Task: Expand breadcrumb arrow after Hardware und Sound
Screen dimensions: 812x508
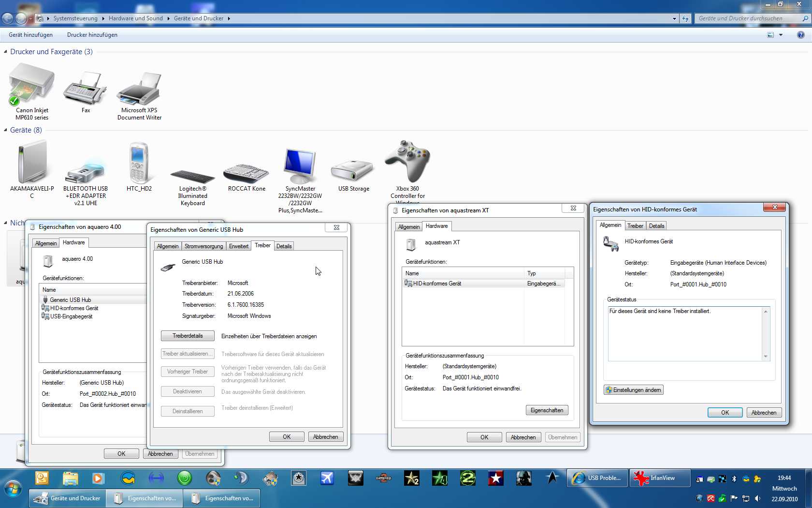Action: 168,18
